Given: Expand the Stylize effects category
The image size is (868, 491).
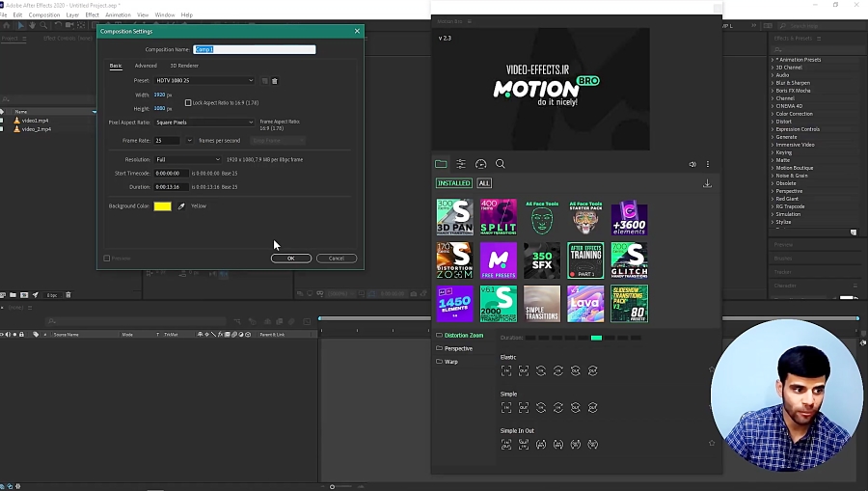Looking at the screenshot, I should pos(773,222).
